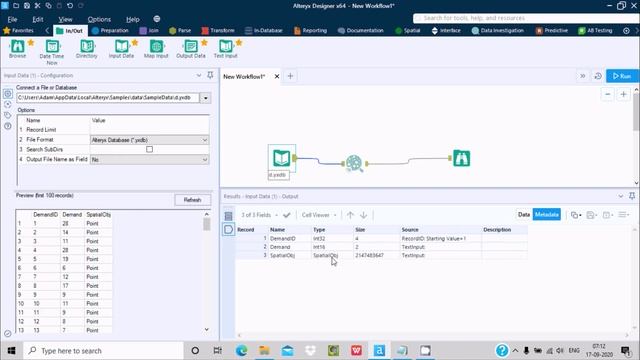
Task: Toggle Search SubDirs checkbox
Action: [149, 149]
